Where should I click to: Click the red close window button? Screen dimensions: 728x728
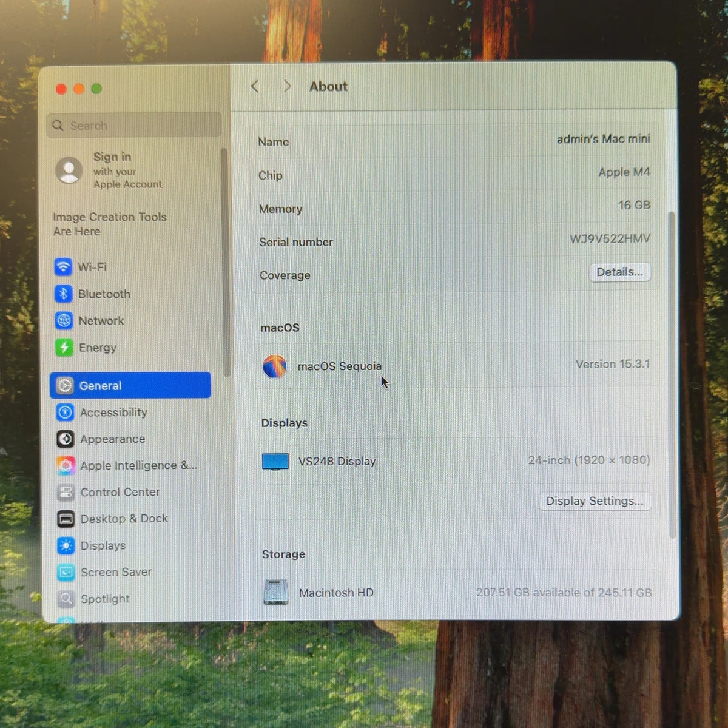click(61, 89)
